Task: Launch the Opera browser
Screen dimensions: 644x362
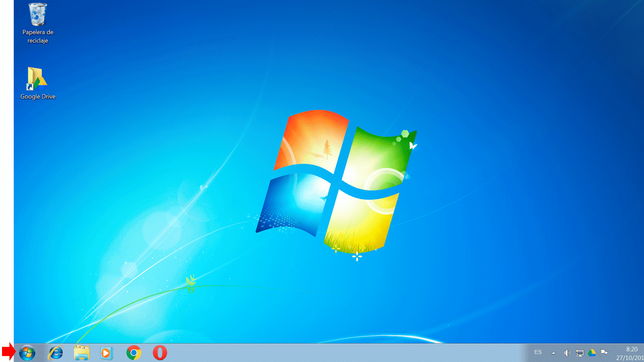Action: point(160,353)
